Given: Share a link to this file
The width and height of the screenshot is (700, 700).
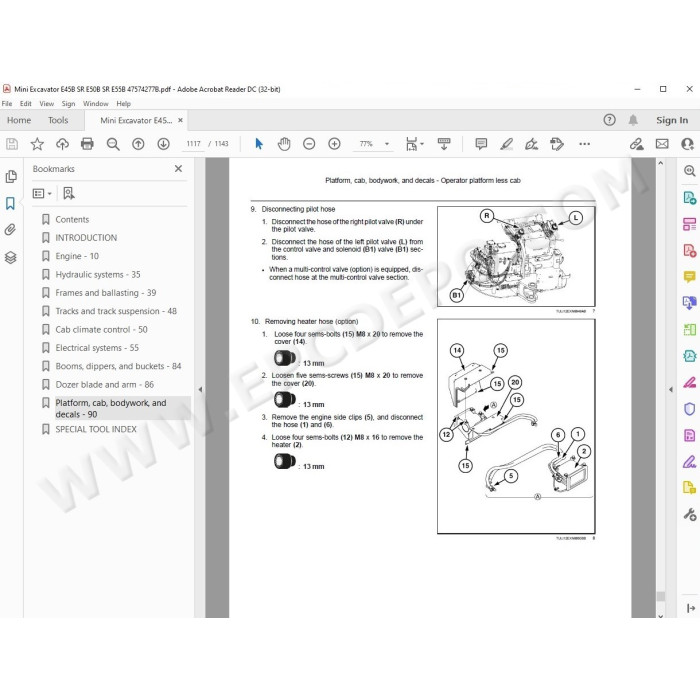Looking at the screenshot, I should [637, 144].
